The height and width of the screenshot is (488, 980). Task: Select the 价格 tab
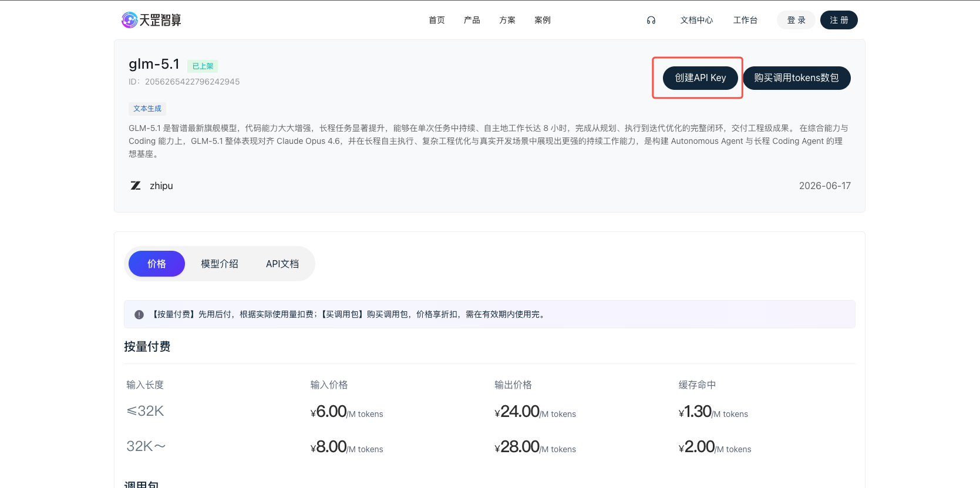tap(157, 264)
